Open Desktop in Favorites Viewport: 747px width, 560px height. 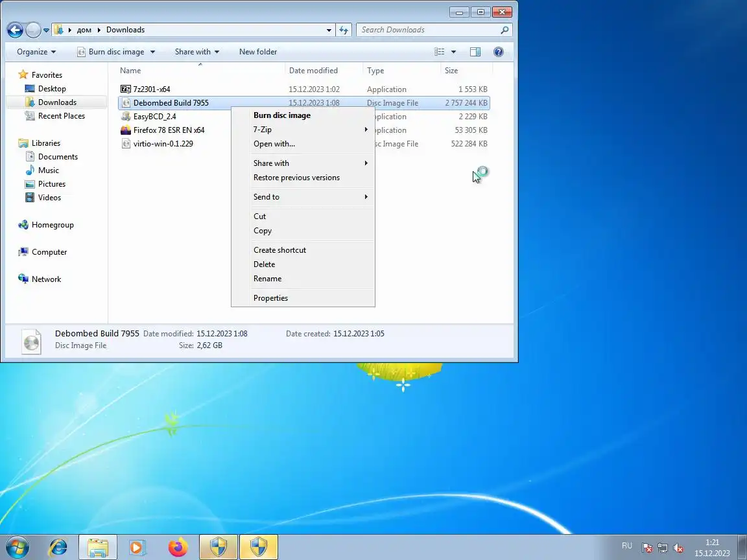(45, 89)
